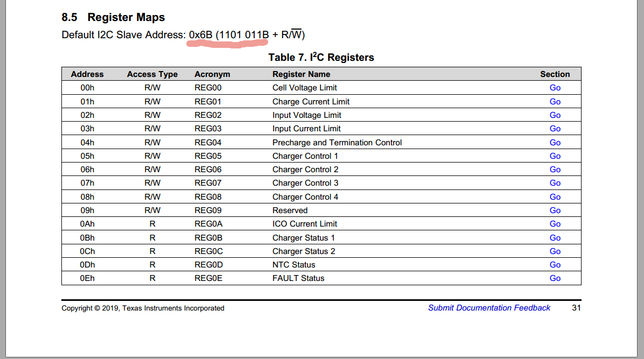Click Go for ICO Current Limit

click(x=555, y=223)
